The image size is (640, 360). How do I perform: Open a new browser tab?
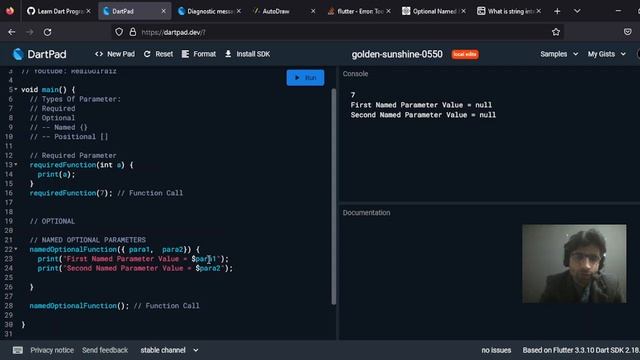coord(557,11)
